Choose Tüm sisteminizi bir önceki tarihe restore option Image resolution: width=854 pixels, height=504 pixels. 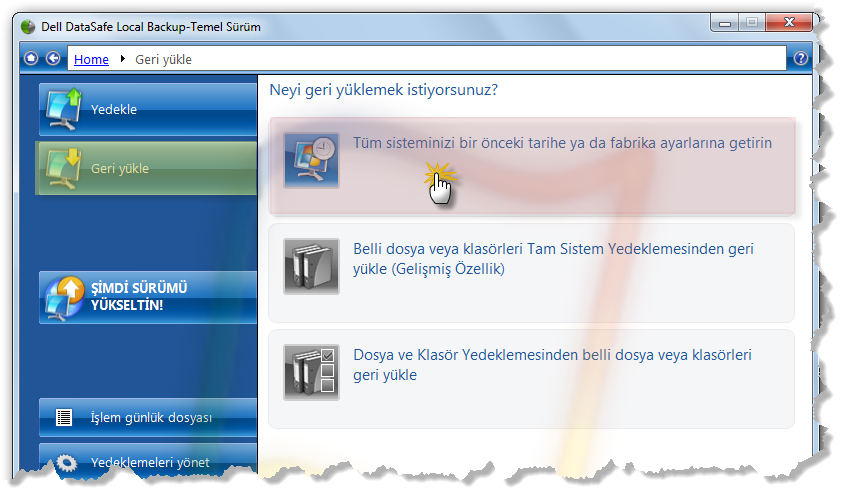click(x=532, y=165)
